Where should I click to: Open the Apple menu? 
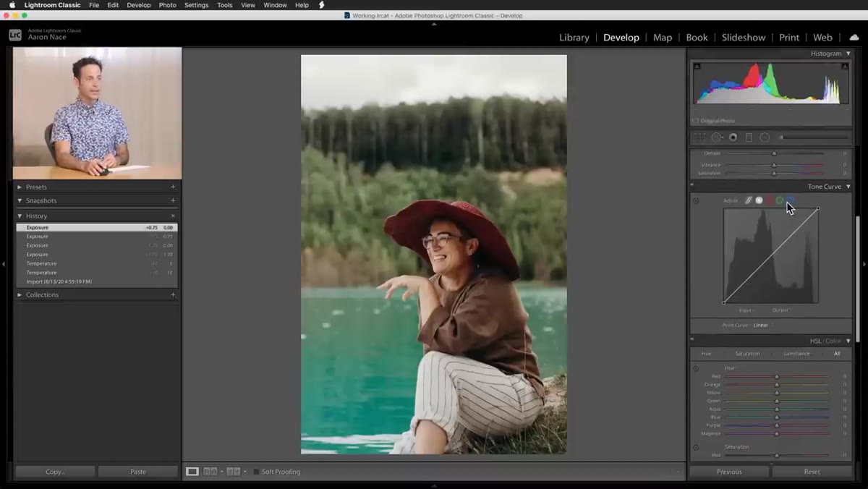pos(12,5)
